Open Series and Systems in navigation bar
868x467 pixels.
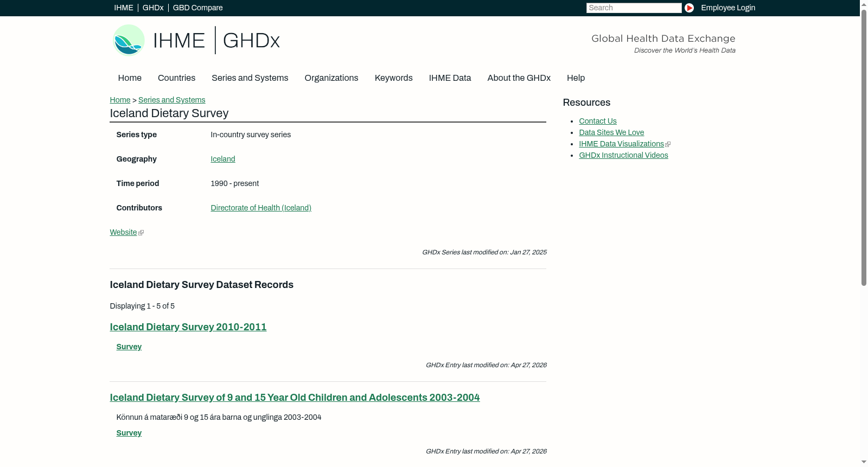coord(250,78)
